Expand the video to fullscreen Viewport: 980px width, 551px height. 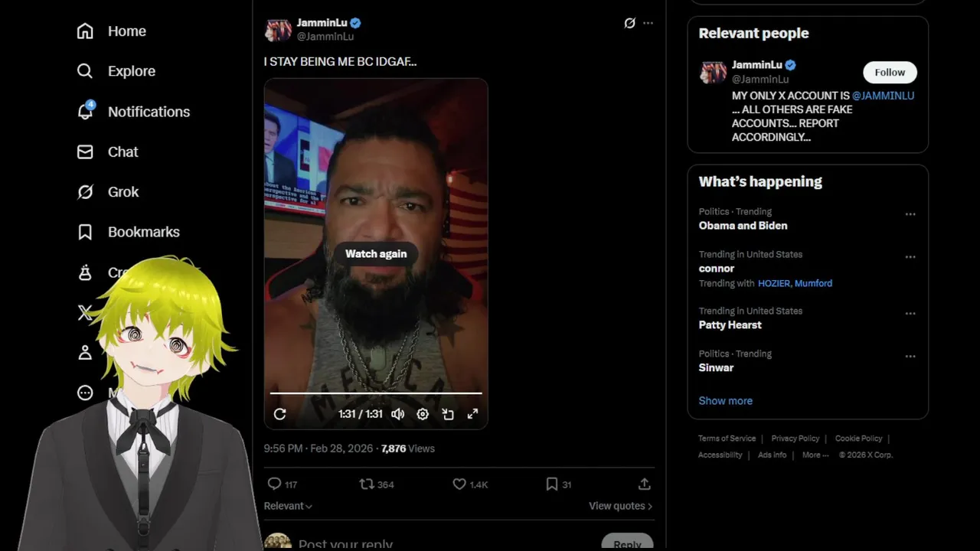click(473, 414)
